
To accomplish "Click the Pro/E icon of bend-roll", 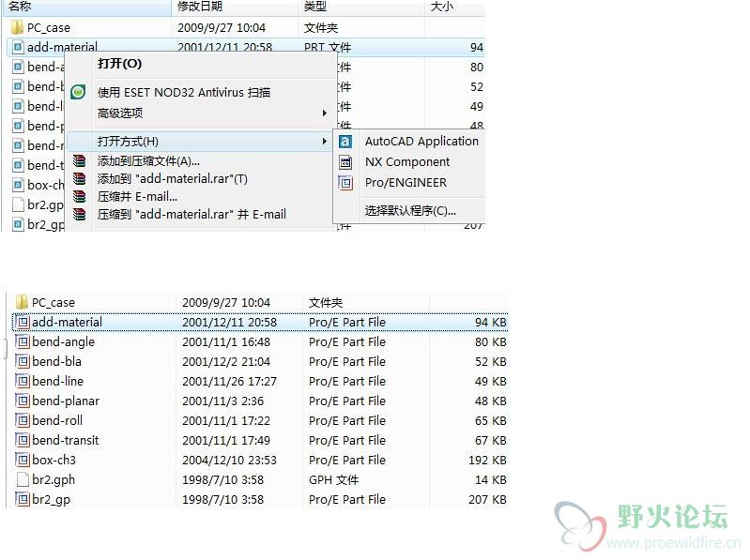I will point(23,420).
